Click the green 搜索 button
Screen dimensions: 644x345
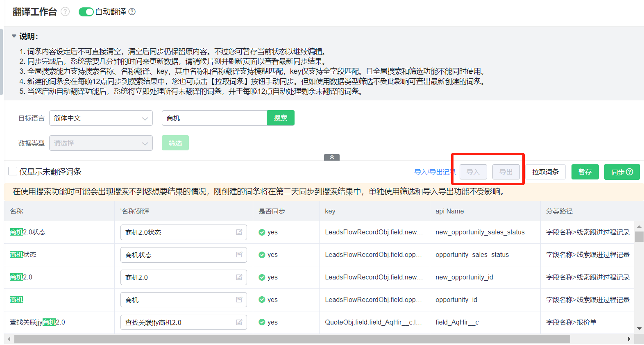click(x=281, y=118)
